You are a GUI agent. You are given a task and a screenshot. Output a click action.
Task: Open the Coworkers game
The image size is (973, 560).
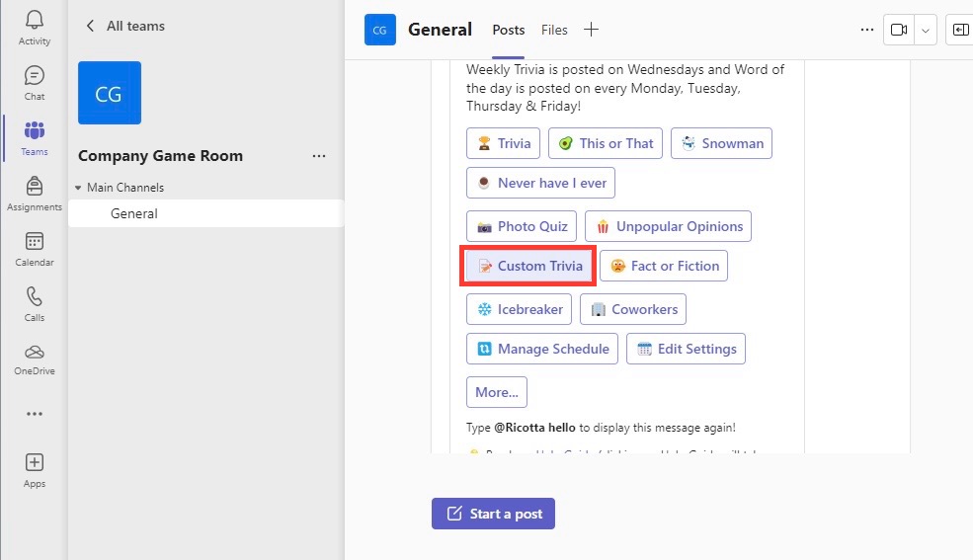pyautogui.click(x=633, y=309)
